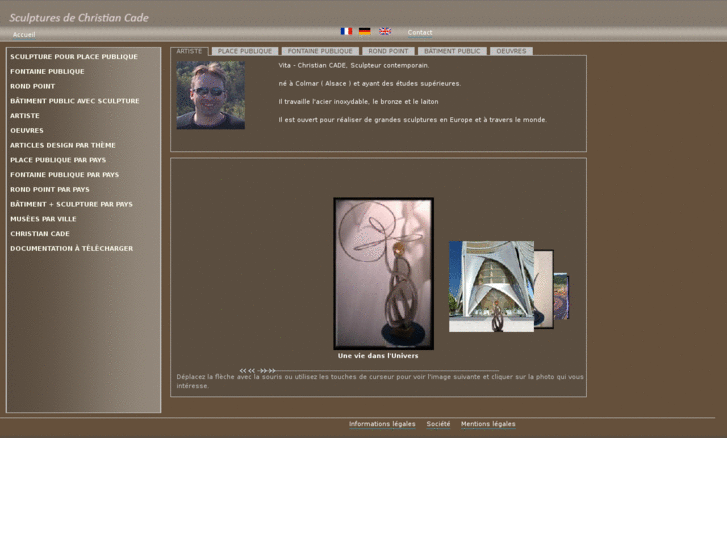Open Société footer link

pyautogui.click(x=438, y=424)
